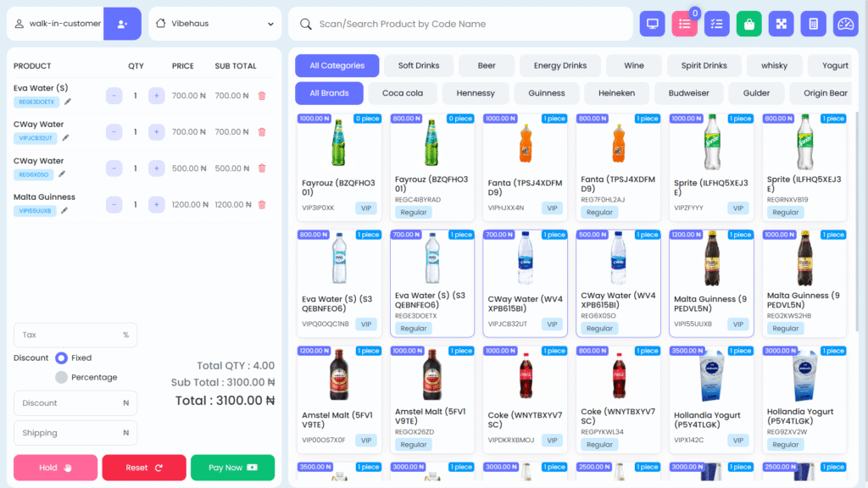Click the Pay Now button
The image size is (868, 488).
(232, 467)
